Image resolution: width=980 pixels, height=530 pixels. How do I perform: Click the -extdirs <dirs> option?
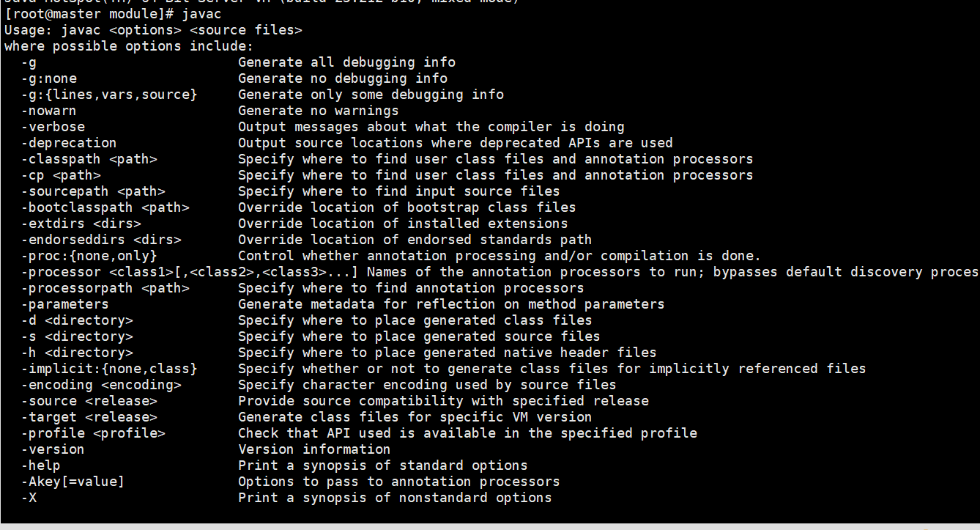tap(81, 224)
